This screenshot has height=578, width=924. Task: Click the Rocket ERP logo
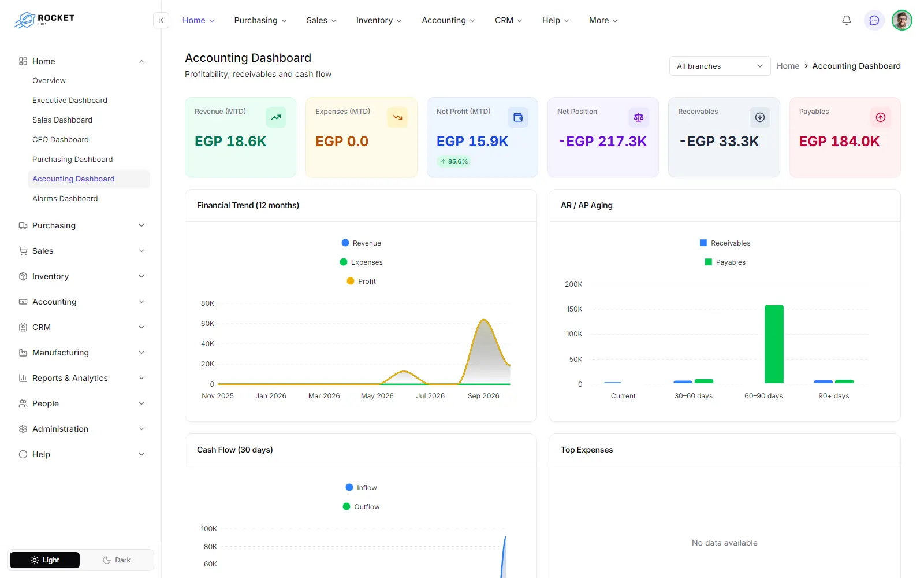44,20
